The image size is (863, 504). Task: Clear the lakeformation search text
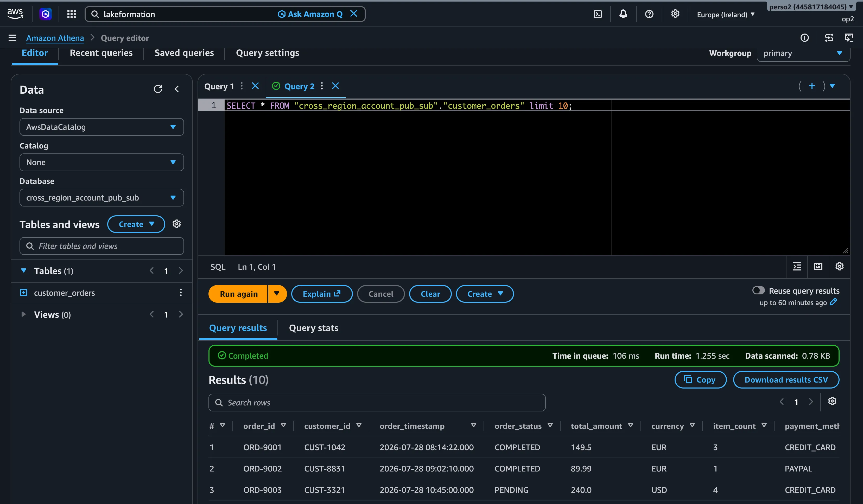point(354,14)
